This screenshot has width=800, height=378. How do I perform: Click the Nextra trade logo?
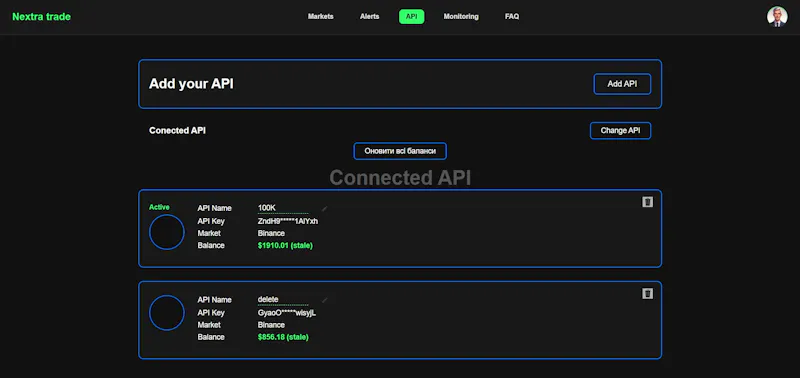coord(41,17)
